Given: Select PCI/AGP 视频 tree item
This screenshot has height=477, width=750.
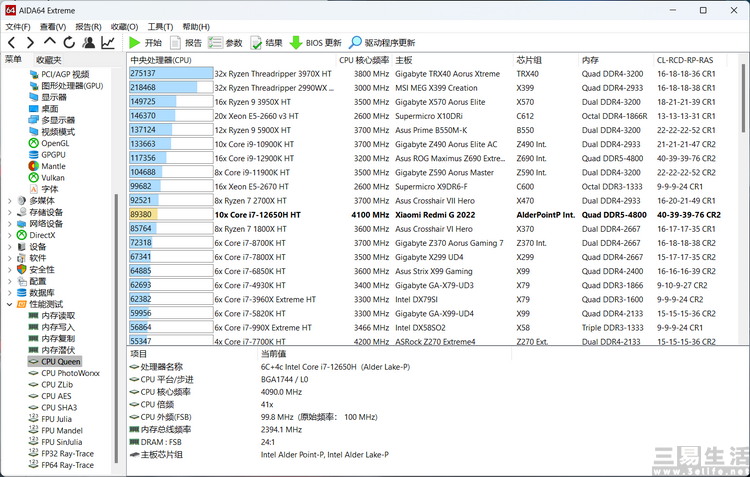Looking at the screenshot, I should 59,74.
